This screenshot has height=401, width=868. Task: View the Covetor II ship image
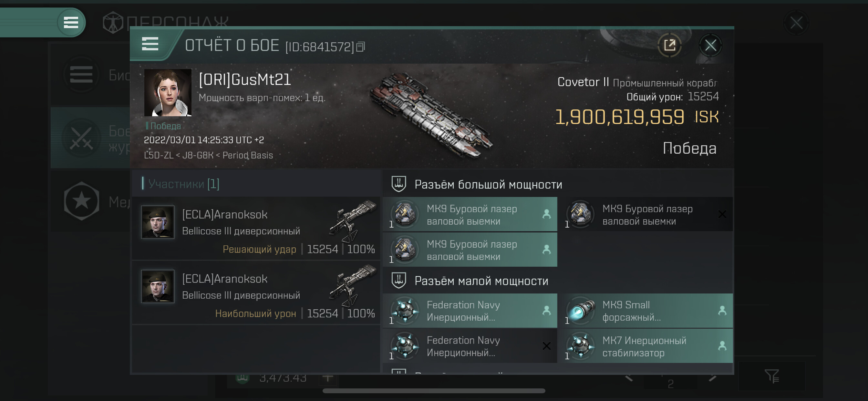coord(431,115)
